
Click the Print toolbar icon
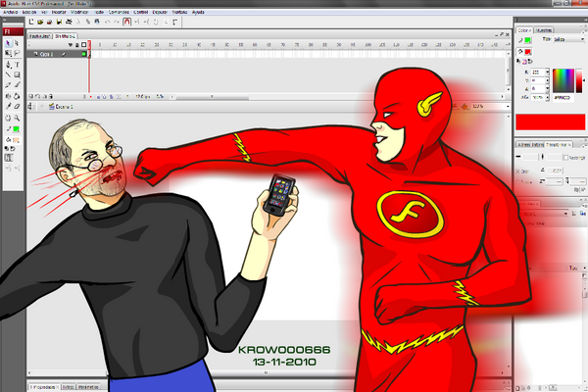(69, 23)
